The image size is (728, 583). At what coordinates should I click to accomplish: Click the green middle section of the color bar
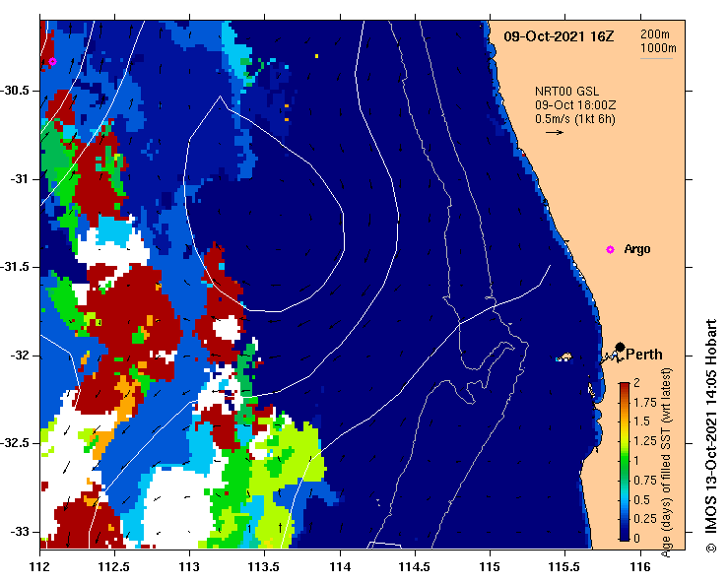(x=625, y=463)
